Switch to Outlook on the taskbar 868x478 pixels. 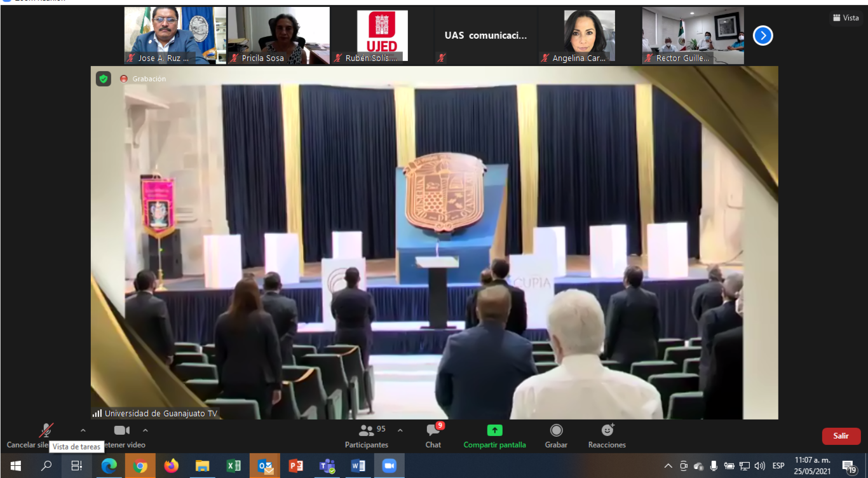(x=265, y=466)
